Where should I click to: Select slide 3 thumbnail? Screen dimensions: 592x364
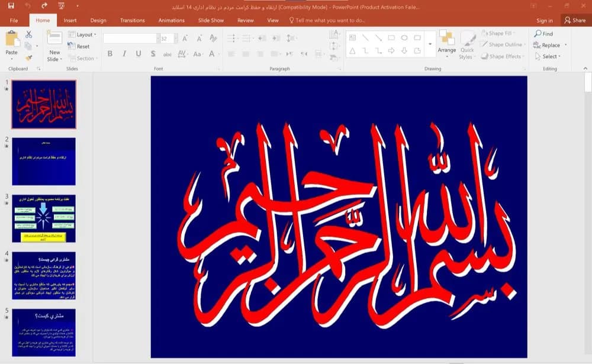44,218
